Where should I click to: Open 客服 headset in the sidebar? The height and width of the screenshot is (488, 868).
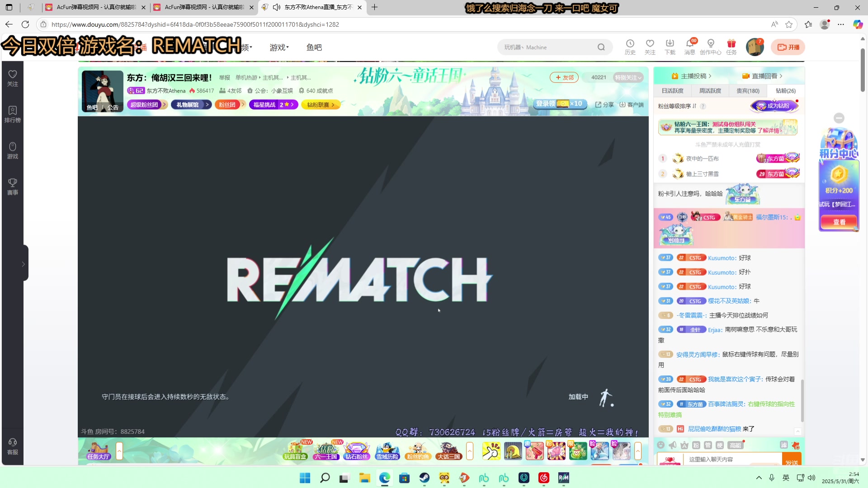coord(13,446)
